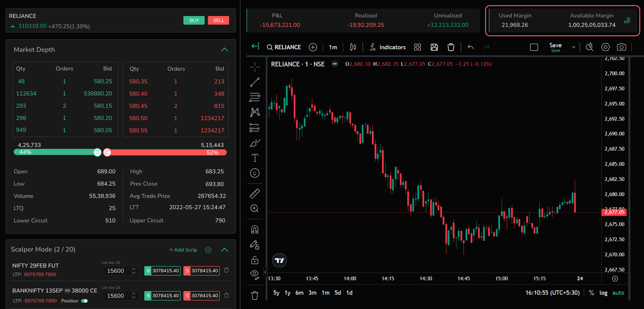Delete chart using toolbar trash icon
The width and height of the screenshot is (644, 309).
[451, 47]
